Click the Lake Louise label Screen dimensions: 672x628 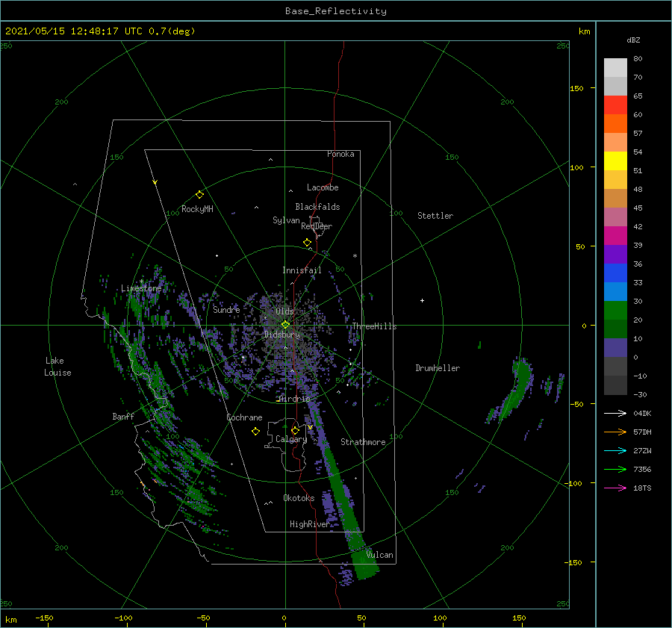tap(57, 367)
